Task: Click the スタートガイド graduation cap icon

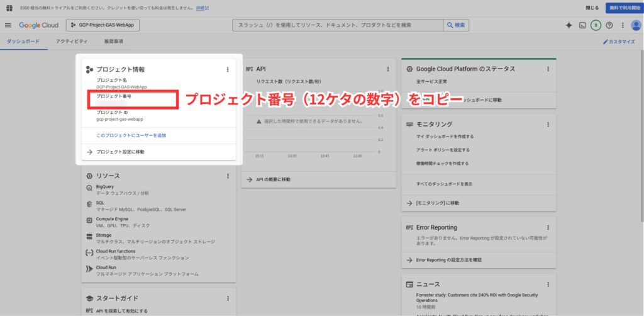Action: (89, 299)
